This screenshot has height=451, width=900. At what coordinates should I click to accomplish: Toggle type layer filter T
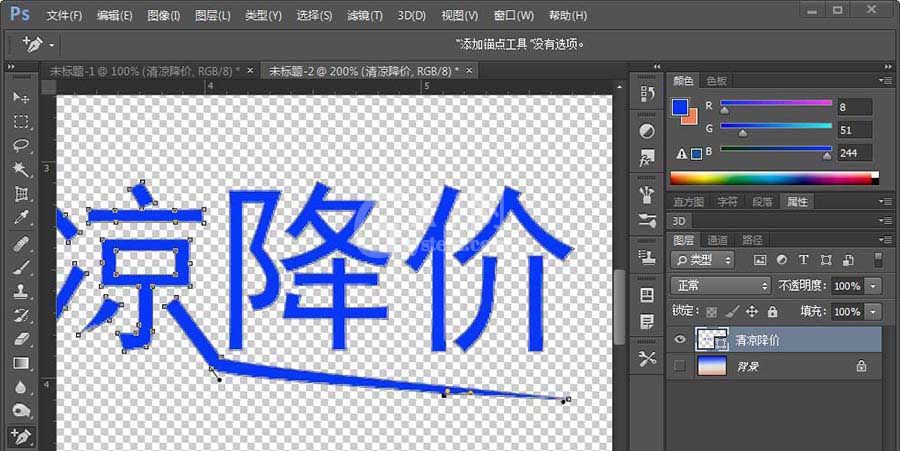tap(804, 260)
